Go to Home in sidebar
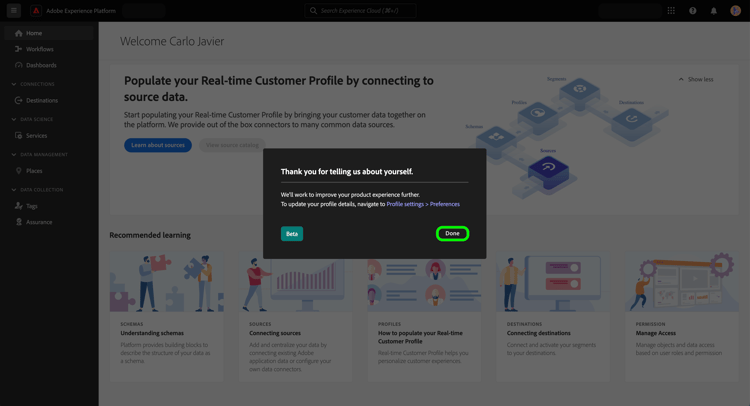This screenshot has height=406, width=750. coord(48,33)
